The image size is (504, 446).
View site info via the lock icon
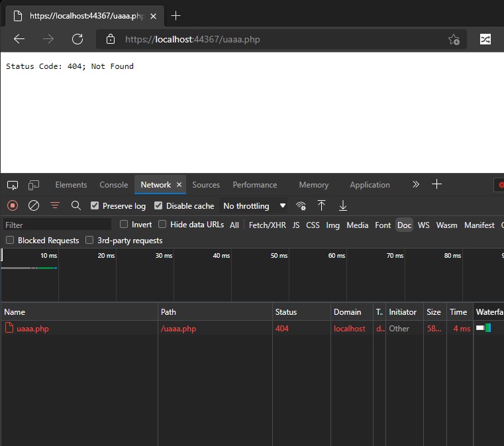click(x=111, y=39)
